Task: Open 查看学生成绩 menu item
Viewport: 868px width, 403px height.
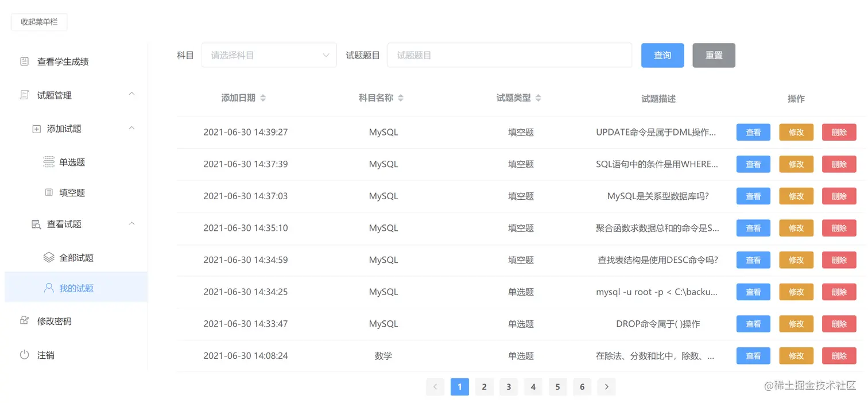Action: tap(76, 61)
